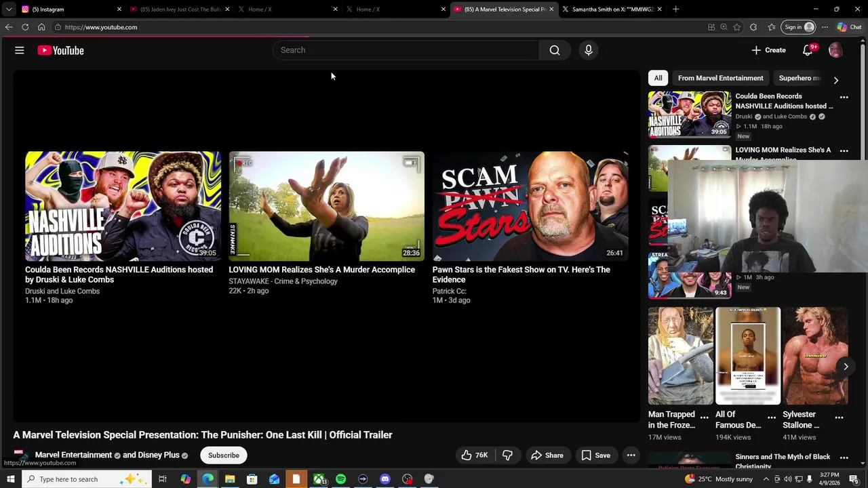Open the YouTube guide hamburger menu
The image size is (868, 488).
pos(20,50)
